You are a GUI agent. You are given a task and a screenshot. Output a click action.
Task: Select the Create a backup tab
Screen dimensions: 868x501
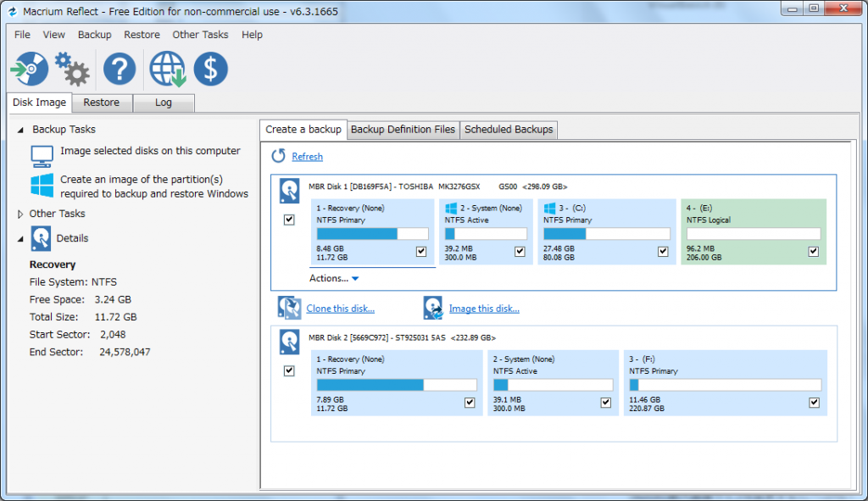point(303,129)
